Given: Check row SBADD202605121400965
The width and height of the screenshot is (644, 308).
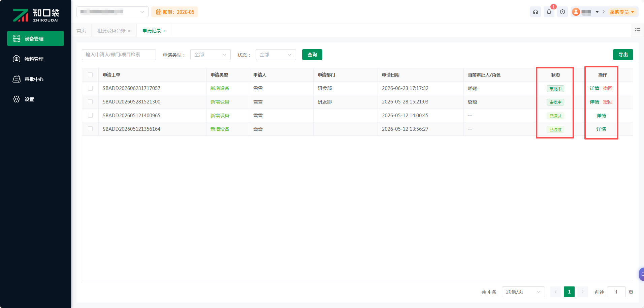Looking at the screenshot, I should (x=90, y=115).
